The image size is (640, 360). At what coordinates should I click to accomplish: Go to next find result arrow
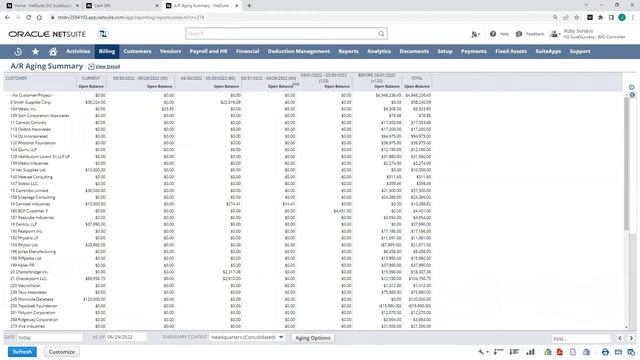[631, 338]
